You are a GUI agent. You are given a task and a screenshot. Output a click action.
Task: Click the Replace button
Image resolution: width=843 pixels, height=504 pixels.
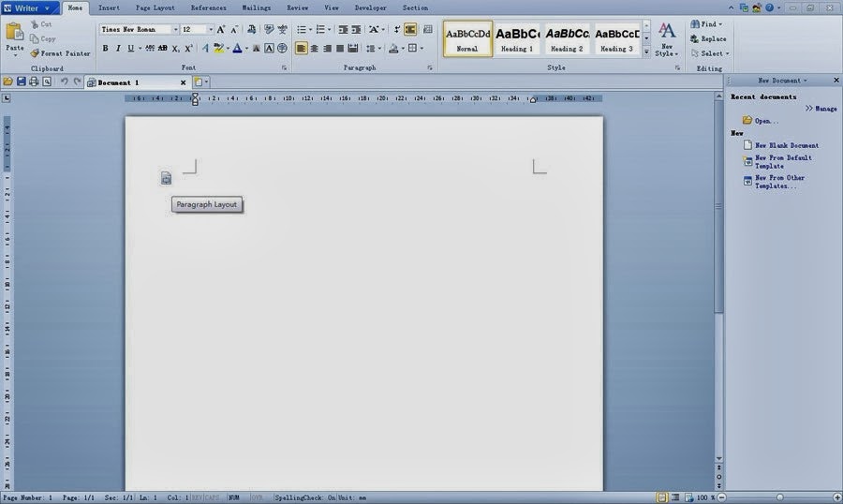coord(707,39)
